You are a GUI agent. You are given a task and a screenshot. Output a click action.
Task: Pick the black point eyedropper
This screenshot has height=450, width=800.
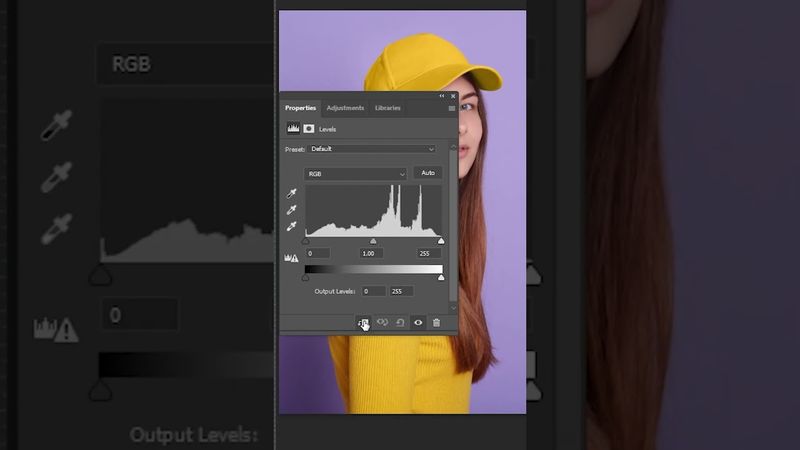pyautogui.click(x=291, y=193)
